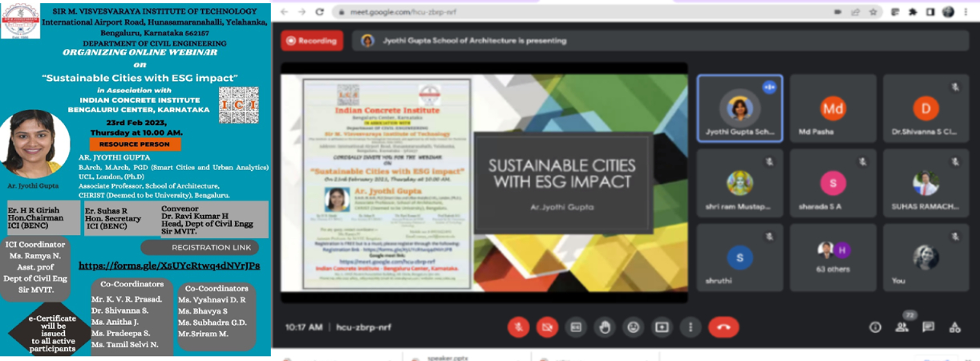Select the SUHAS RAMACH participant tile
Image resolution: width=980 pixels, height=361 pixels.
(926, 183)
